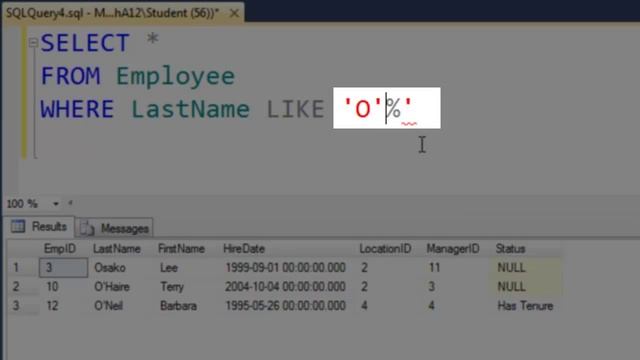640x360 pixels.
Task: Close the SQLQuery4.sql tab
Action: point(234,13)
